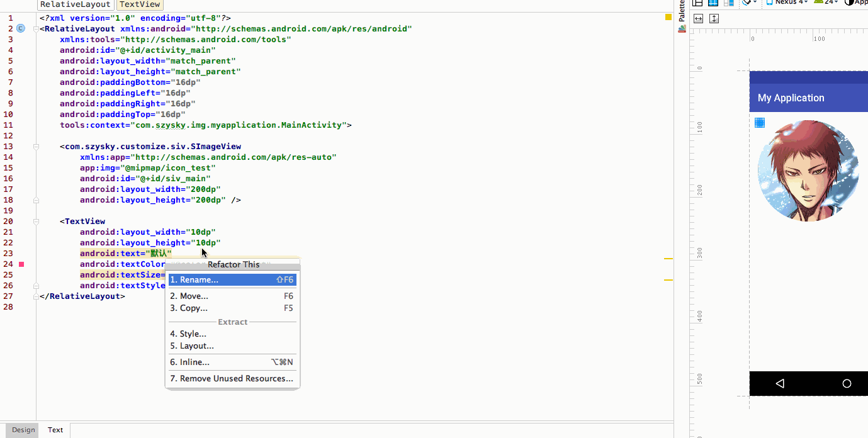Collapse the RelativeLayout tag fold marker
The width and height of the screenshot is (868, 438).
point(36,29)
